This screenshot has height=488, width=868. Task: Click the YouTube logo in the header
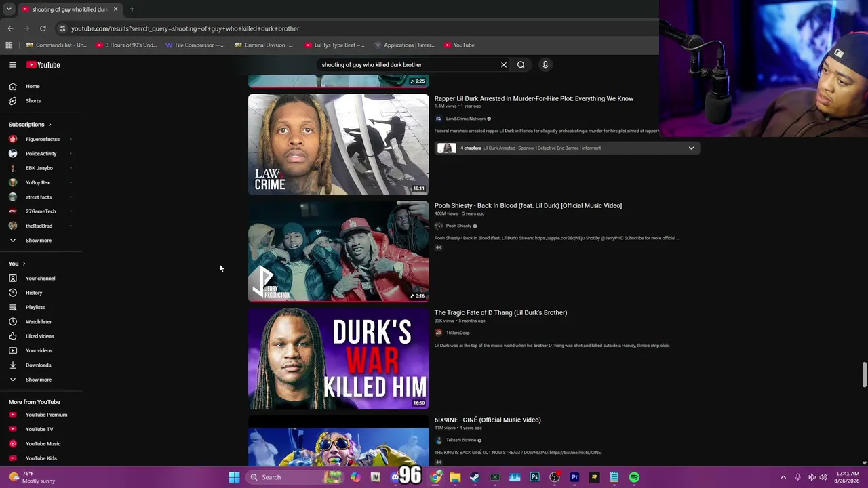click(43, 65)
